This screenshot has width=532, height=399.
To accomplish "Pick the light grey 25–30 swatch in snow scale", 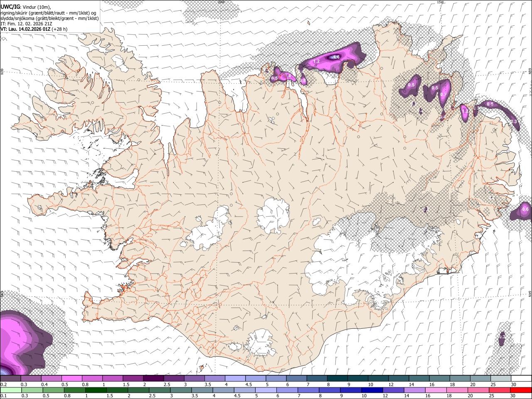I will [x=500, y=379].
